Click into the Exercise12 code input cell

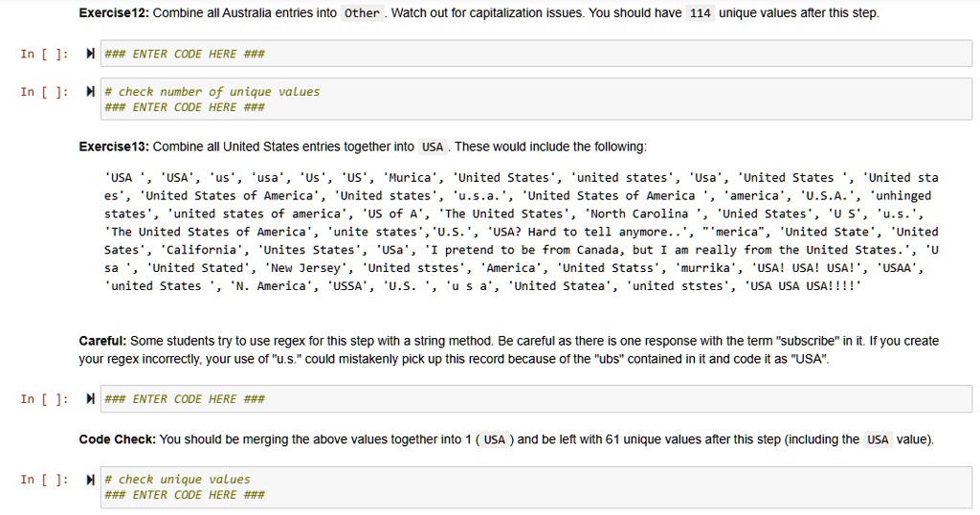pos(536,54)
